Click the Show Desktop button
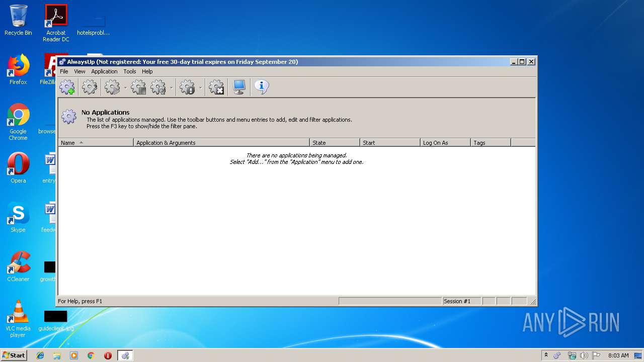Image resolution: width=644 pixels, height=362 pixels. (638, 355)
